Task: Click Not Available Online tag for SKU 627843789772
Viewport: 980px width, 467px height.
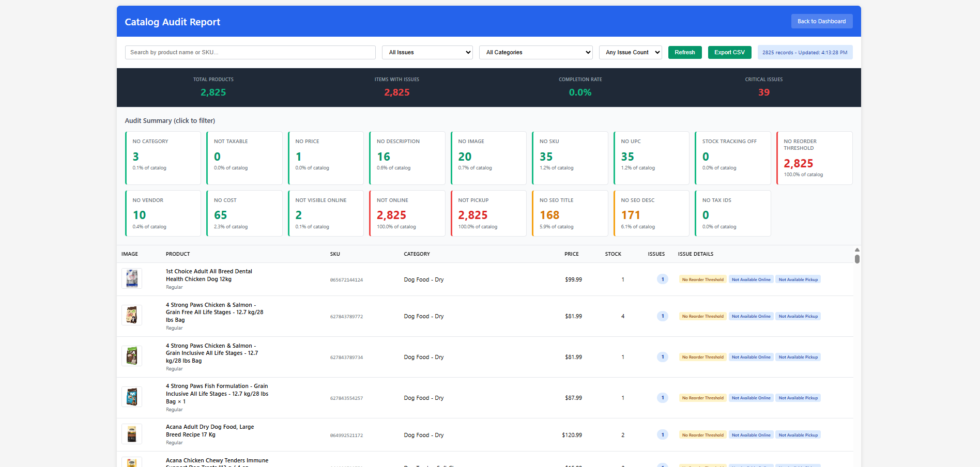Action: [x=751, y=316]
